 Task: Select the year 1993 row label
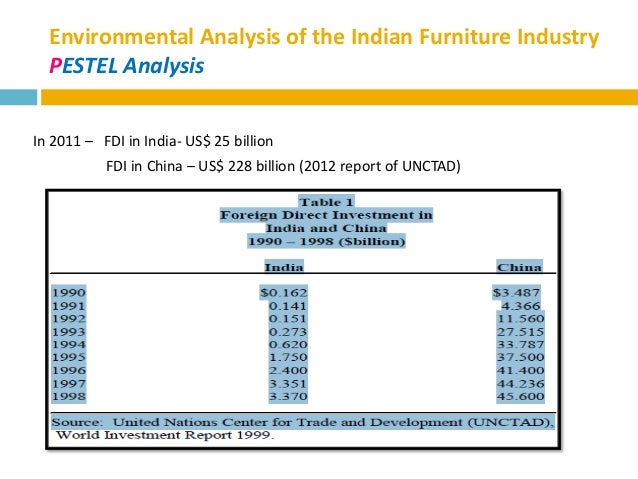69,332
